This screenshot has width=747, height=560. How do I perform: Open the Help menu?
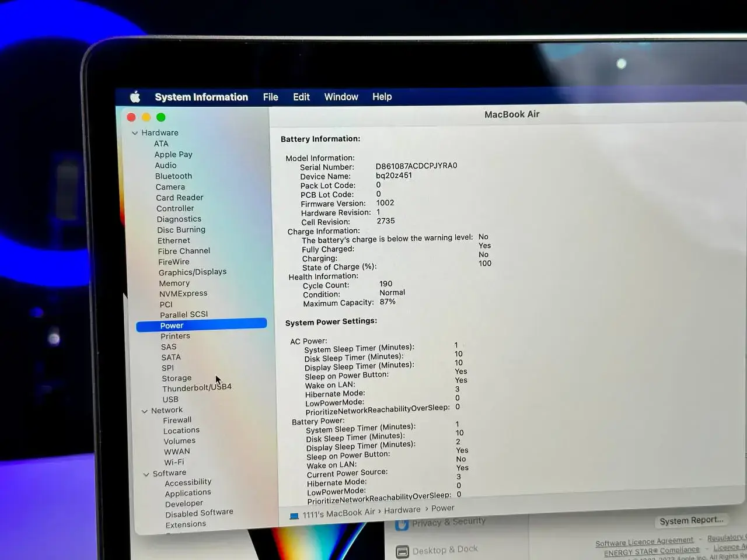[x=382, y=97]
